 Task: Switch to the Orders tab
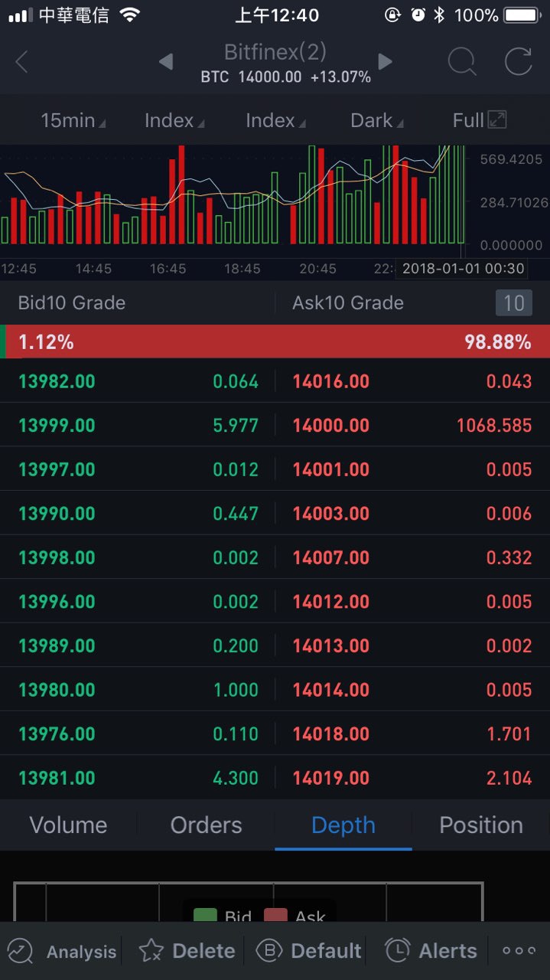click(x=206, y=825)
